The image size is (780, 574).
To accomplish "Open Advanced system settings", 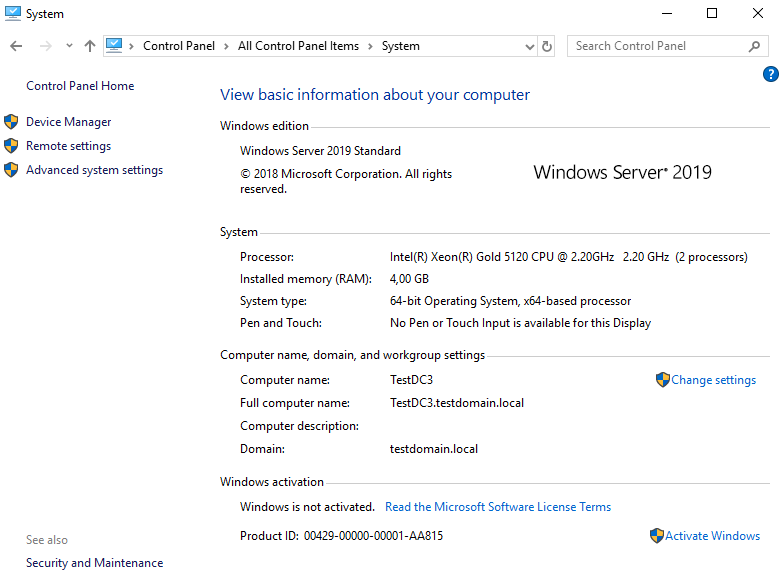I will coord(95,170).
